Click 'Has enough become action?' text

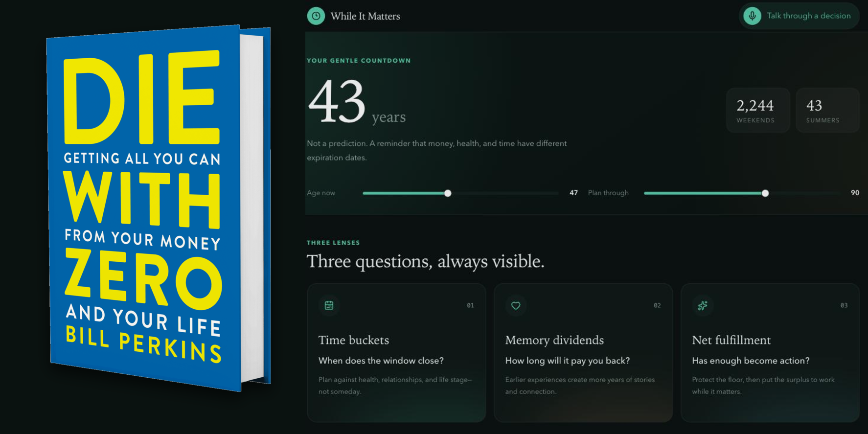pos(751,361)
